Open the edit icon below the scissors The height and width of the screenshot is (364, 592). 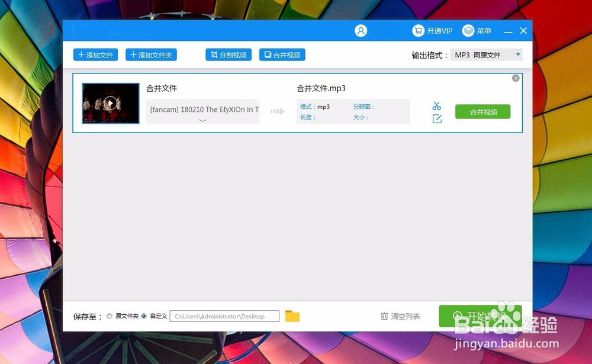click(x=437, y=118)
